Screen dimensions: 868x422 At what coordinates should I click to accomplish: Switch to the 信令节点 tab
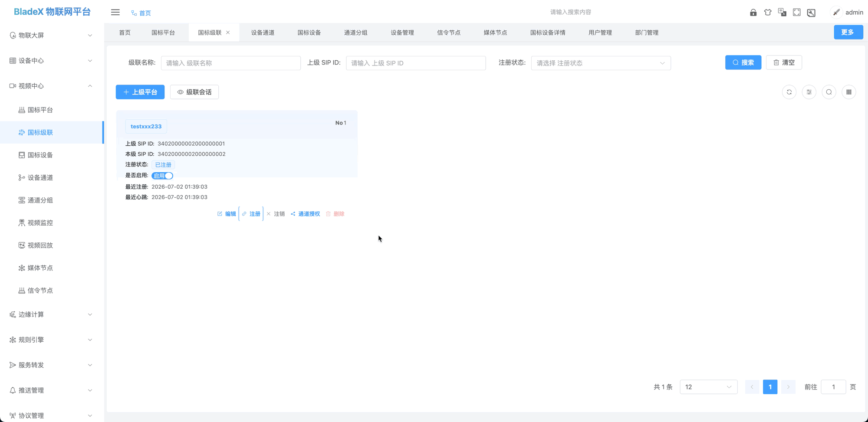(x=449, y=33)
